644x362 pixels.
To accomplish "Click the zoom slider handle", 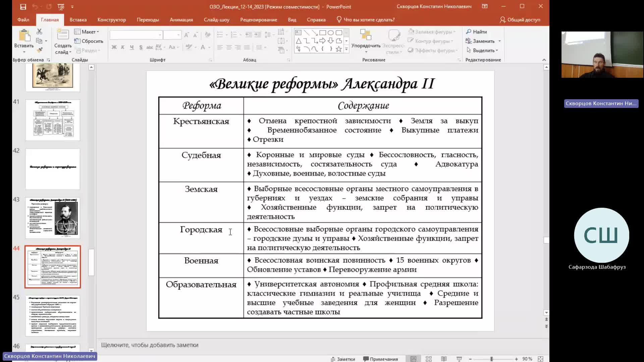I will point(491,359).
